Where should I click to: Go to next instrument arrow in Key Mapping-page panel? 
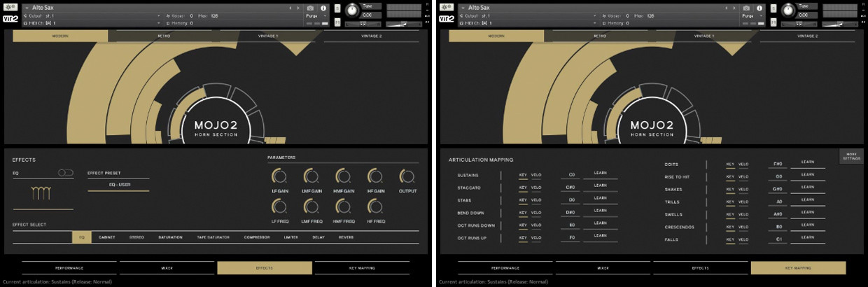[734, 8]
